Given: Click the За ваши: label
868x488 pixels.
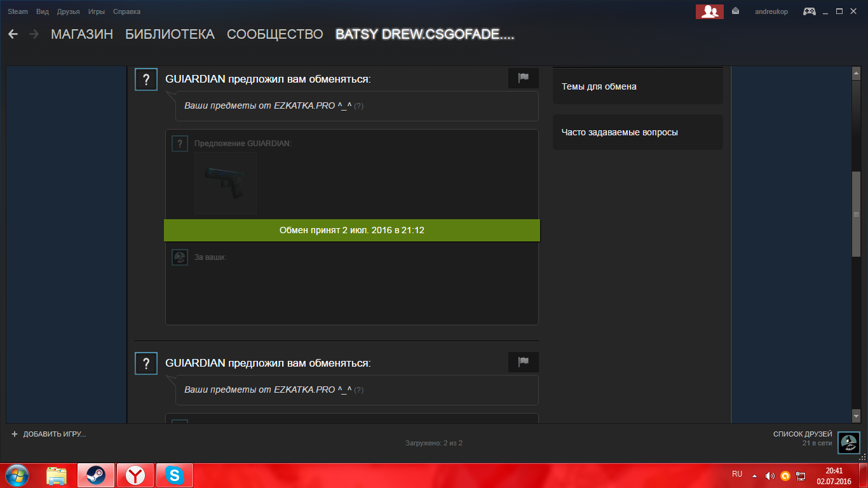Looking at the screenshot, I should (210, 257).
